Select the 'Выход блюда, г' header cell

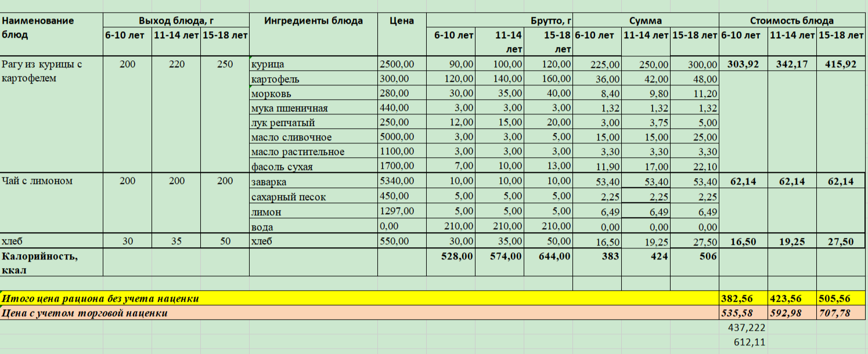(x=176, y=21)
